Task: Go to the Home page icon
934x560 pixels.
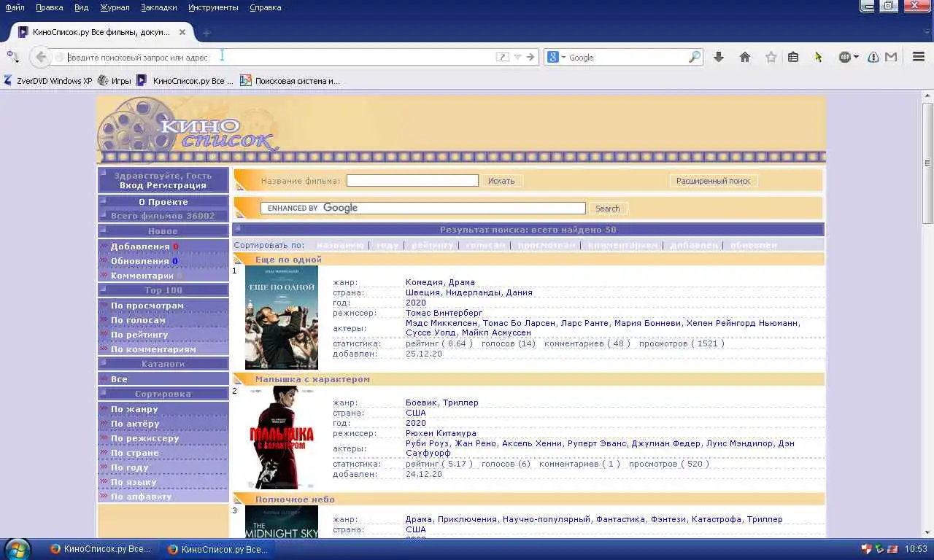Action: pos(745,57)
